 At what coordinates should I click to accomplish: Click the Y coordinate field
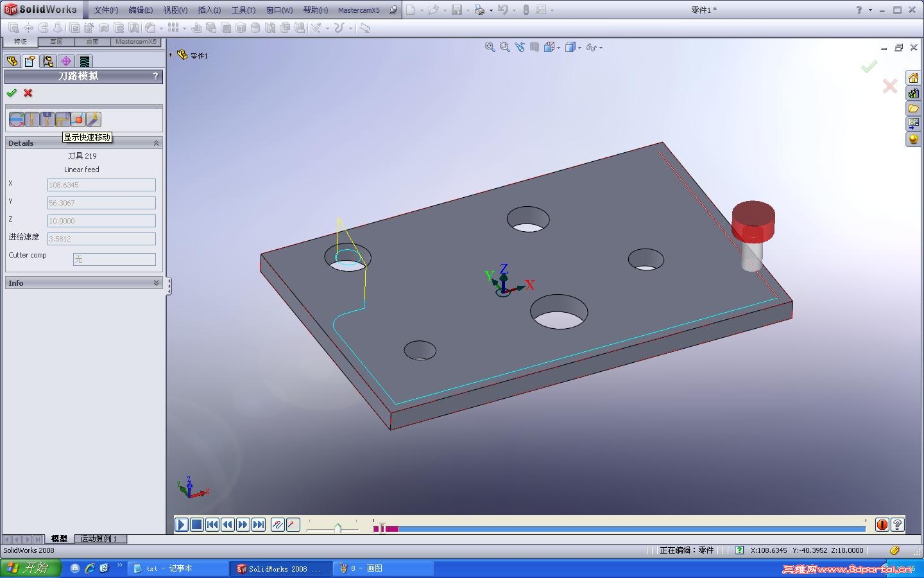point(101,203)
